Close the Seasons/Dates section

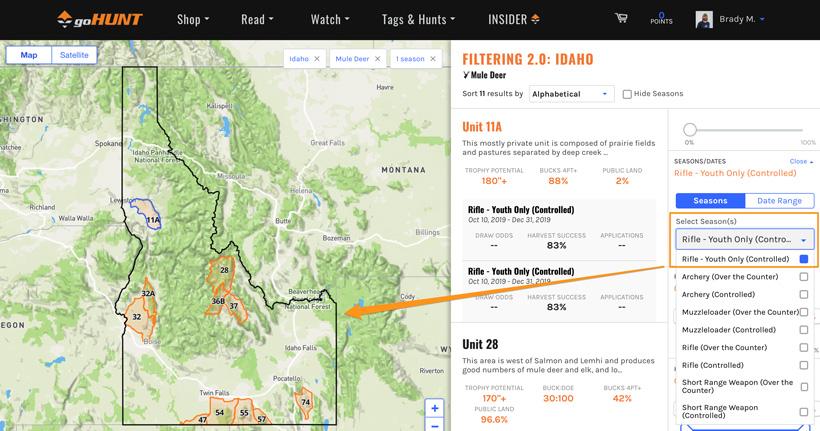(801, 161)
